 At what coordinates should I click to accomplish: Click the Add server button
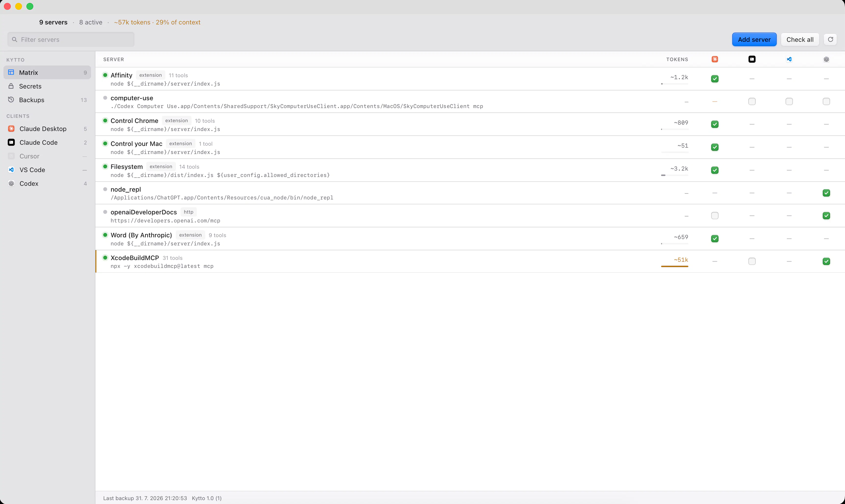pos(754,39)
